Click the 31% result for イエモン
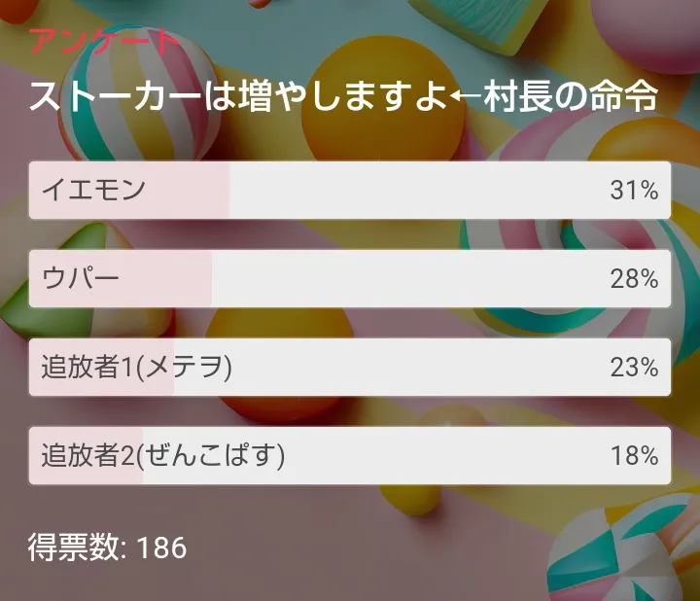This screenshot has width=700, height=601. [x=634, y=191]
